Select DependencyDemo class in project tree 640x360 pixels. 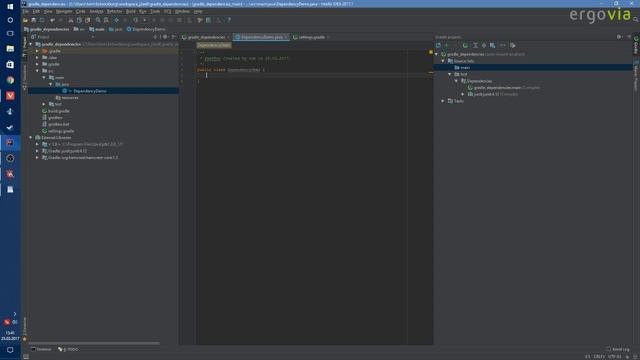90,91
